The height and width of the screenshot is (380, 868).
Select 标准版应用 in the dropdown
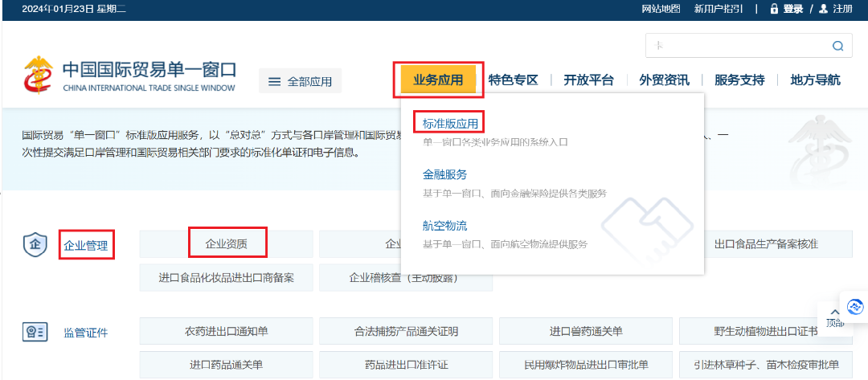449,122
